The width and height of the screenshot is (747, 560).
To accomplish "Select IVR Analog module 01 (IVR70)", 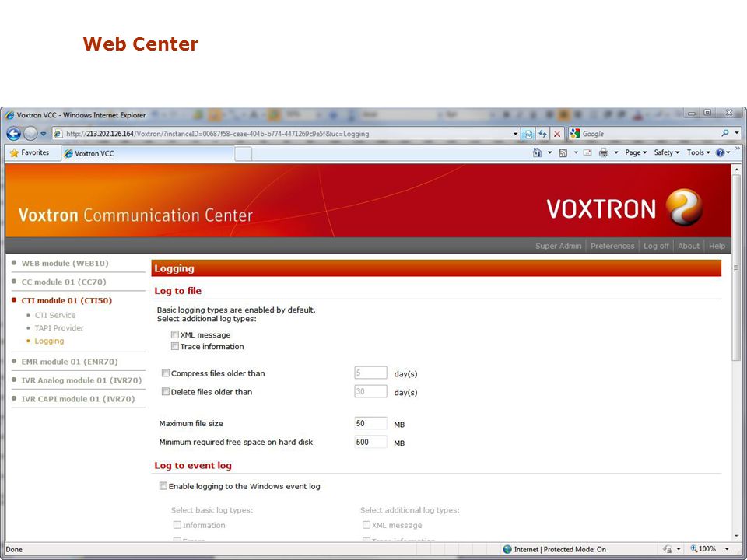I will 82,380.
